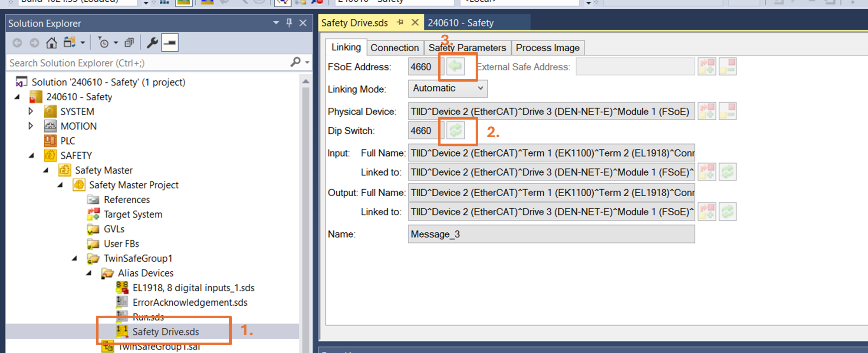The height and width of the screenshot is (353, 868).
Task: Toggle the Preview Selected Items button
Action: coord(170,43)
